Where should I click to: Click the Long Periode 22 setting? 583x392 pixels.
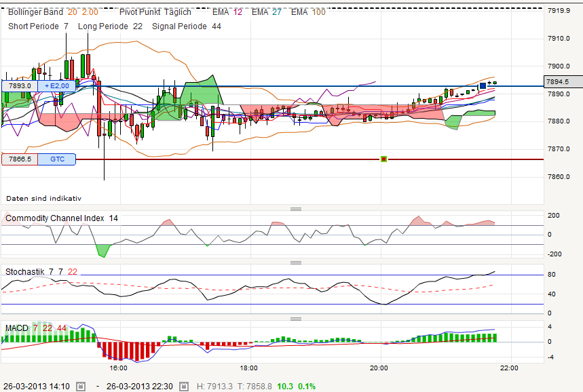pyautogui.click(x=110, y=26)
